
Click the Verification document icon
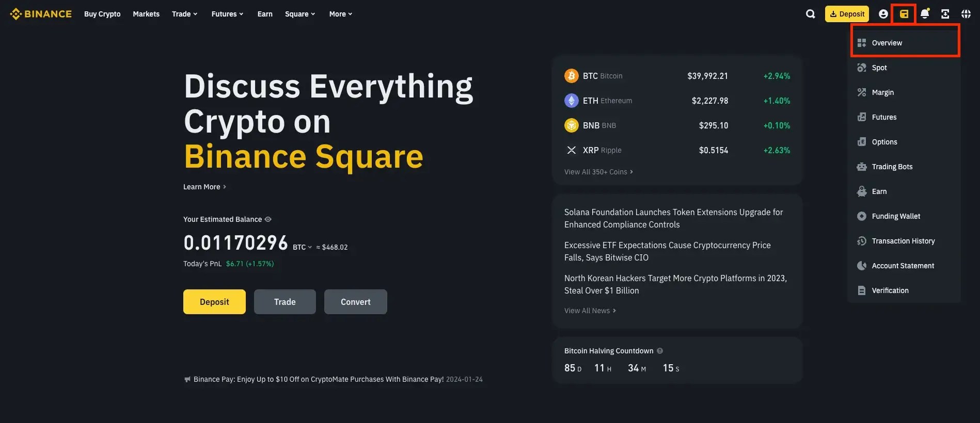click(x=861, y=290)
